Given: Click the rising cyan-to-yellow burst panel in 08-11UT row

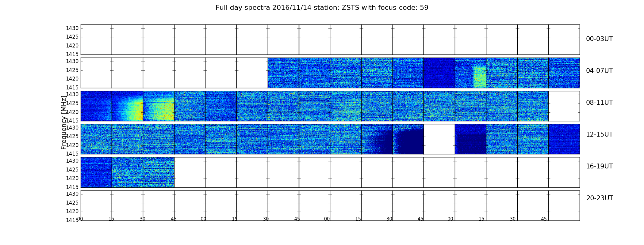Looking at the screenshot, I should 127,106.
